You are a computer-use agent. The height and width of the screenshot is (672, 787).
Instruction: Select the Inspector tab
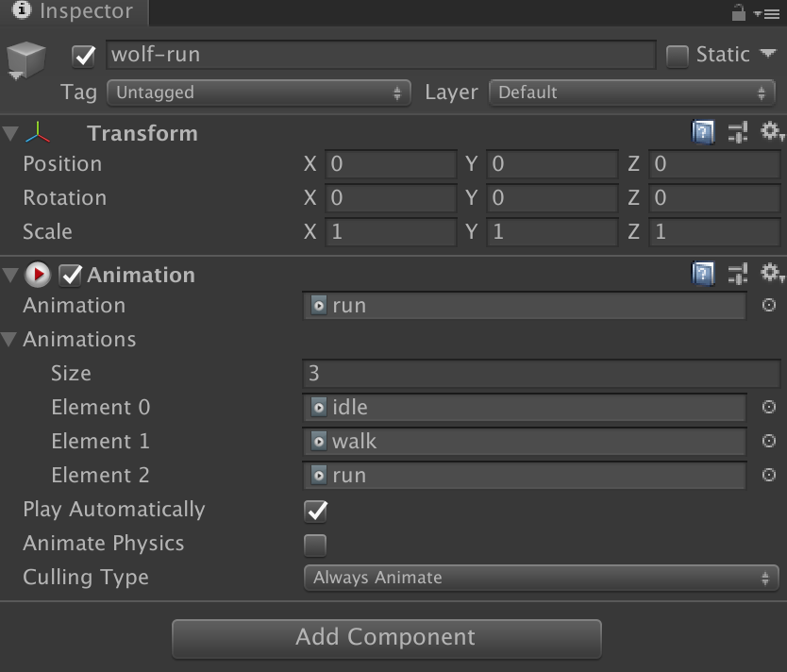tap(74, 13)
